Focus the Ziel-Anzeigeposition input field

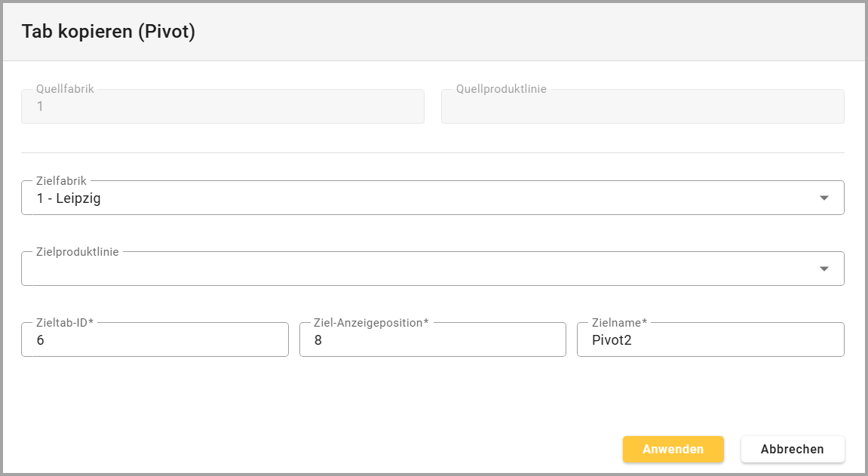click(x=432, y=340)
